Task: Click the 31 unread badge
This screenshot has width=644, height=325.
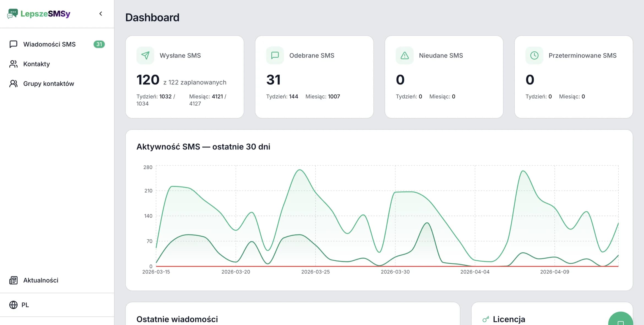Action: click(x=99, y=44)
